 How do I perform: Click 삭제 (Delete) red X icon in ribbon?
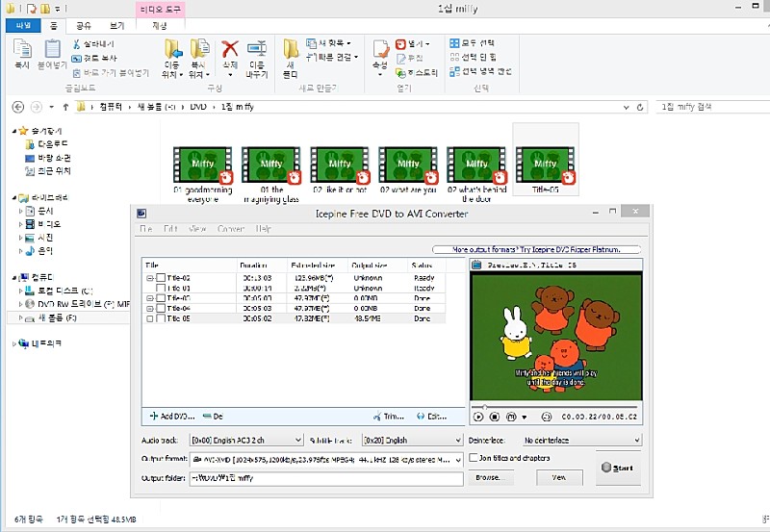[x=230, y=49]
